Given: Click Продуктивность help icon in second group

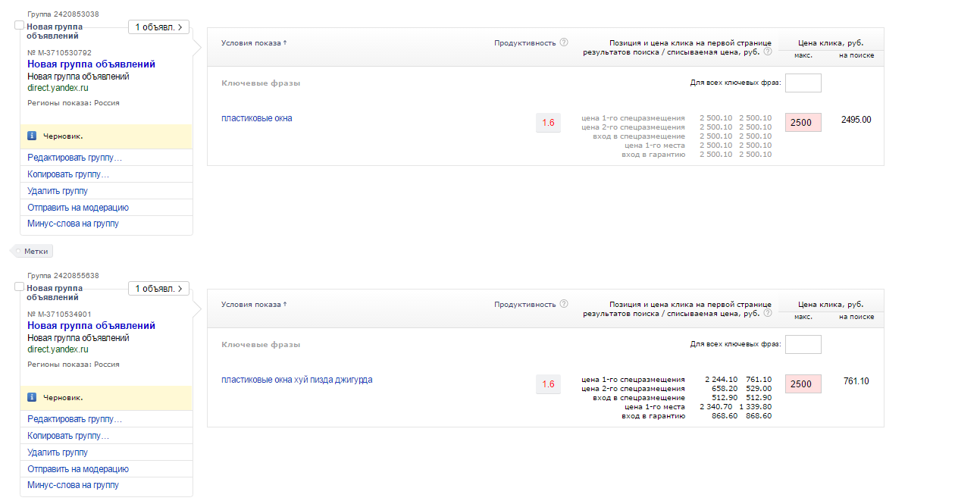Looking at the screenshot, I should (x=564, y=305).
